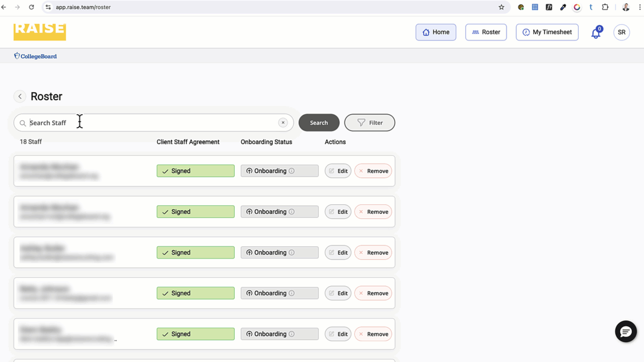Open the chat support bubble

click(626, 332)
